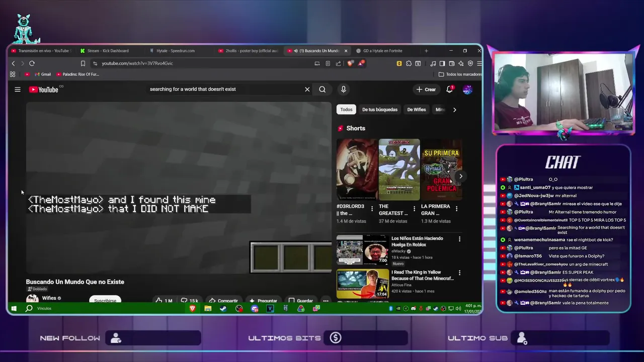Open options for King In Yellow video

point(459,273)
